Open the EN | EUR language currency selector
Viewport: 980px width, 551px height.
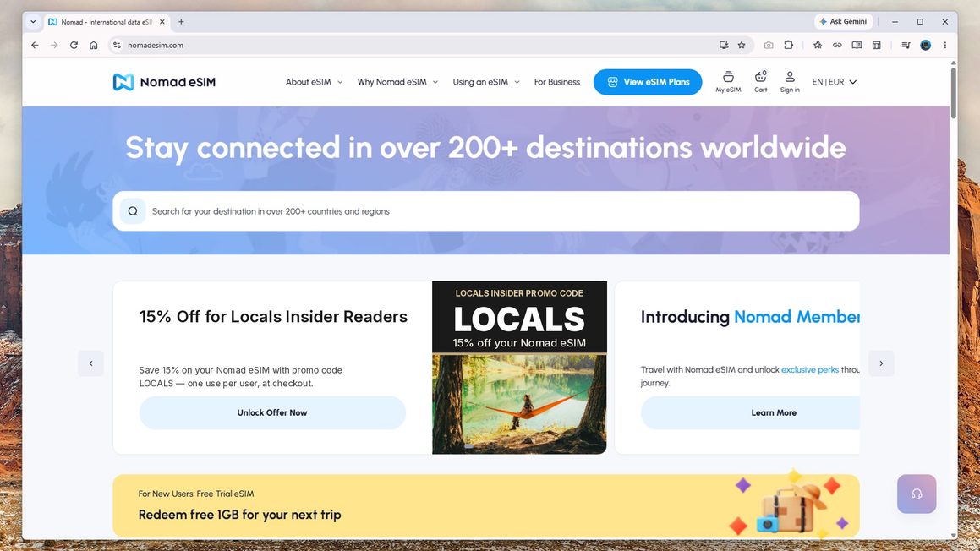(x=835, y=82)
